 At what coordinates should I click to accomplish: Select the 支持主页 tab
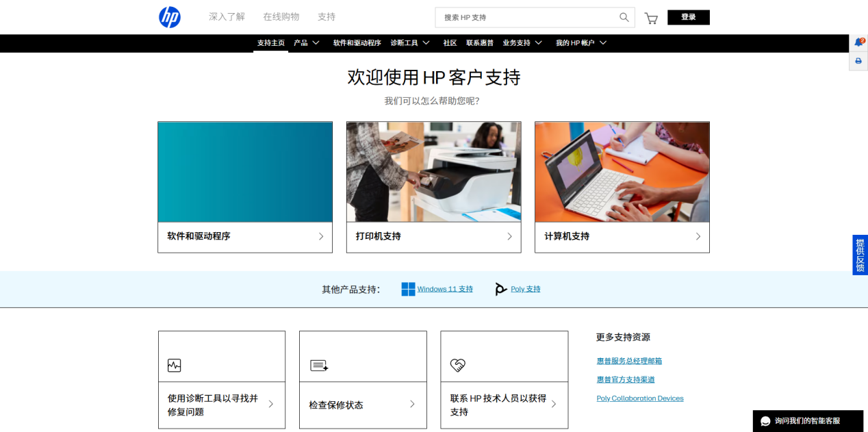click(271, 42)
